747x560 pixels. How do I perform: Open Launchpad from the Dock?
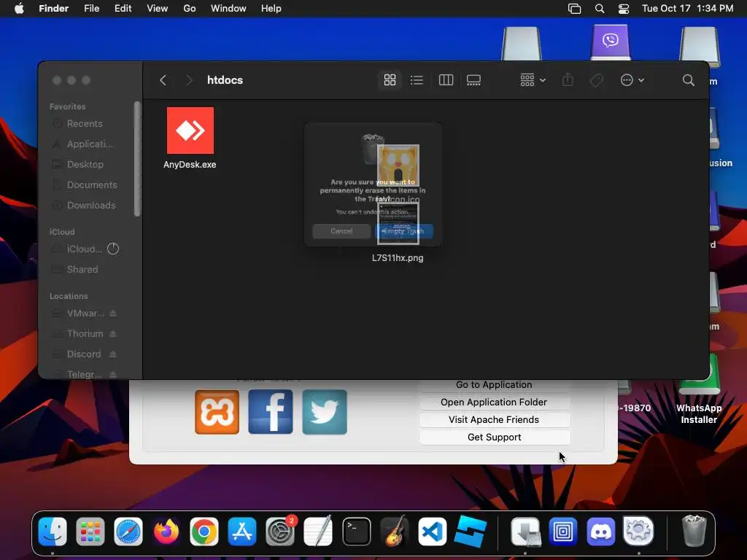click(x=90, y=531)
